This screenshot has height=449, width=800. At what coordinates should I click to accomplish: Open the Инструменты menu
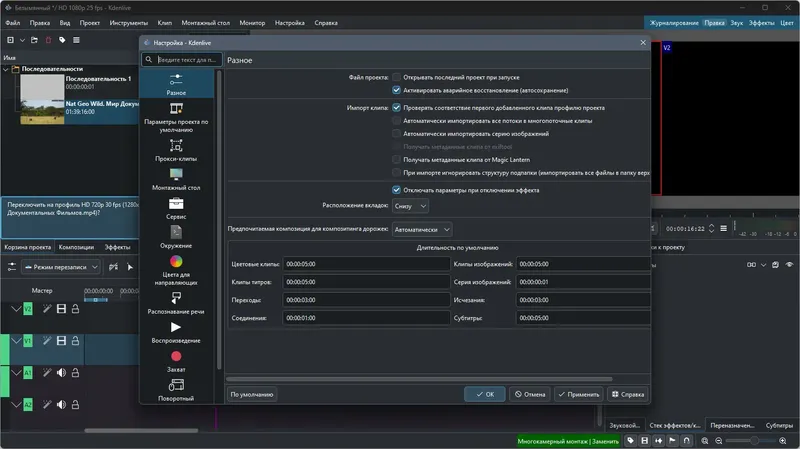coord(129,23)
